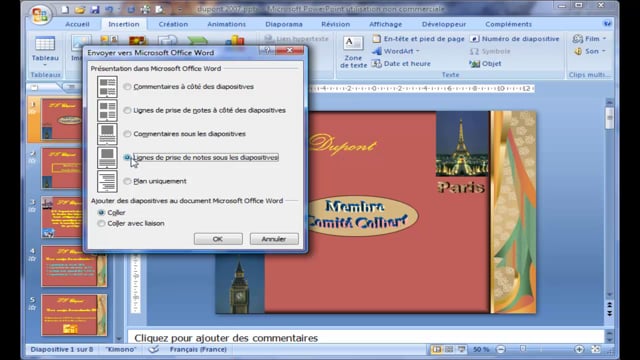Select Commentaires sous les diapositives
640x360 pixels.
(127, 134)
